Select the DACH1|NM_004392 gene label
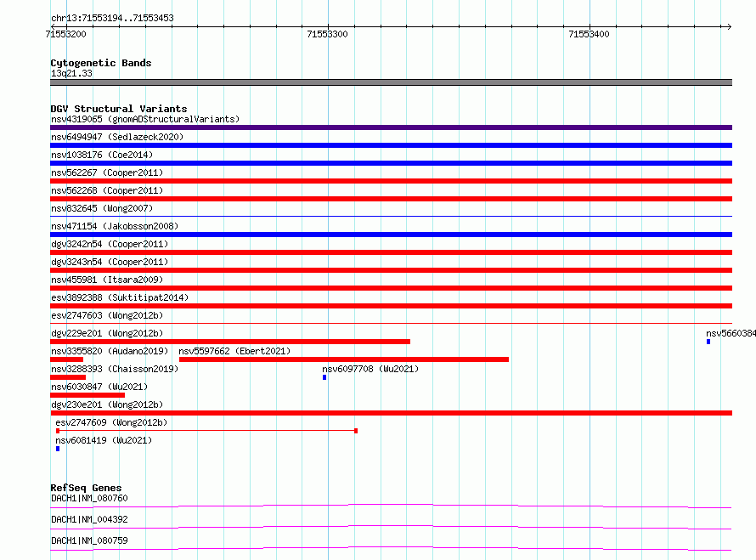756x560 pixels. tap(89, 519)
